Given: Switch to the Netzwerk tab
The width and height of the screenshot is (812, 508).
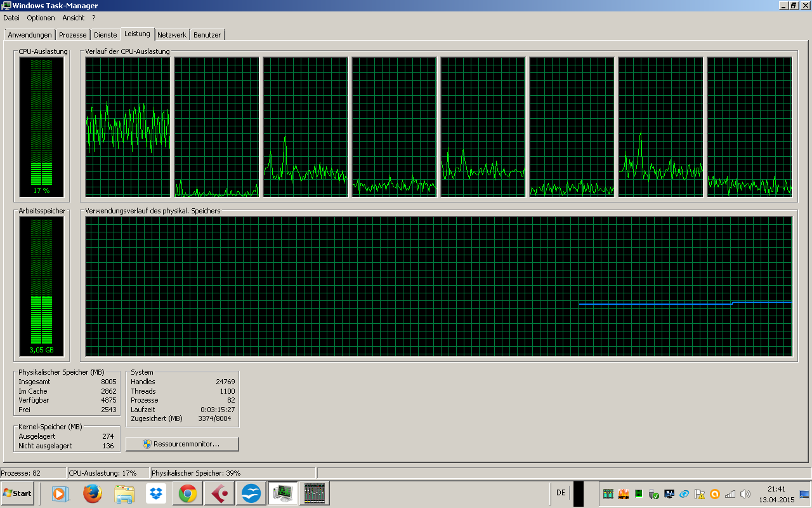Looking at the screenshot, I should tap(172, 35).
